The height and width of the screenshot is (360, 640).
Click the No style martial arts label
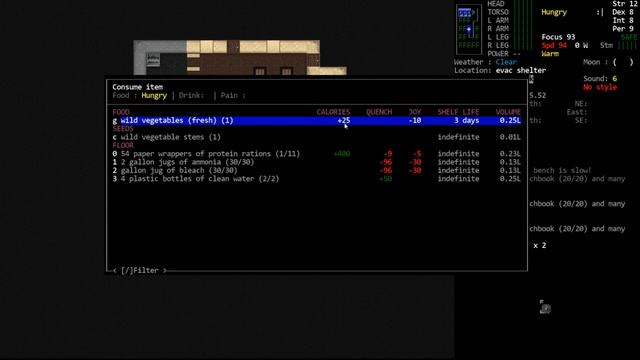pyautogui.click(x=600, y=87)
